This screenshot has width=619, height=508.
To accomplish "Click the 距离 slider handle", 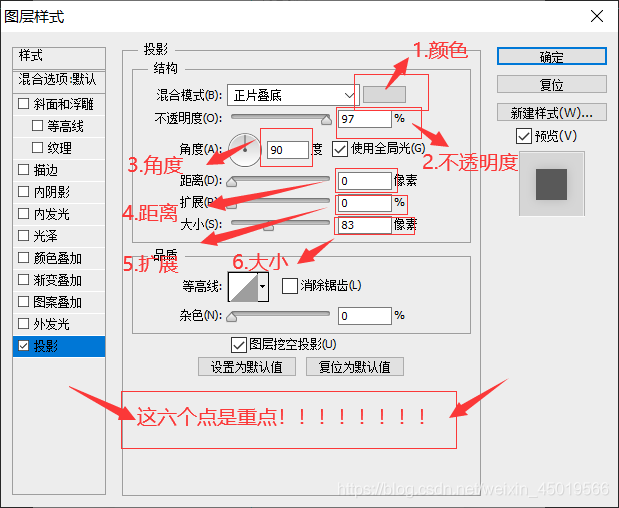I will [x=232, y=182].
